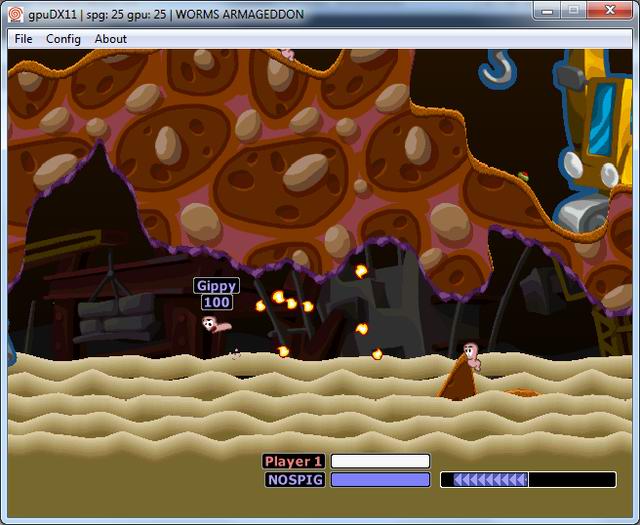Click the Gippy worm flying in air
This screenshot has width=640, height=525.
point(216,325)
